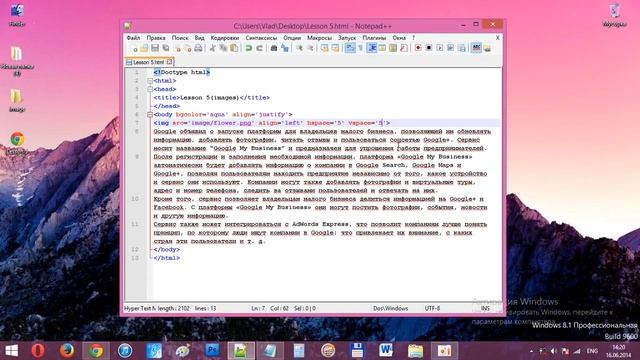Open the Окна menu
The width and height of the screenshot is (640, 360).
click(x=399, y=38)
